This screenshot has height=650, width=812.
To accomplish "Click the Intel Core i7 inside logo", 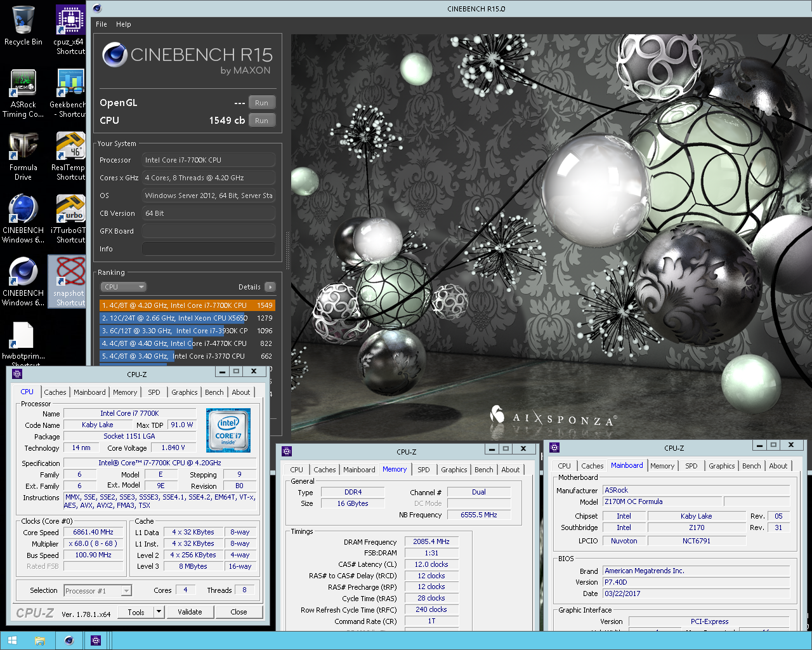I will 228,430.
